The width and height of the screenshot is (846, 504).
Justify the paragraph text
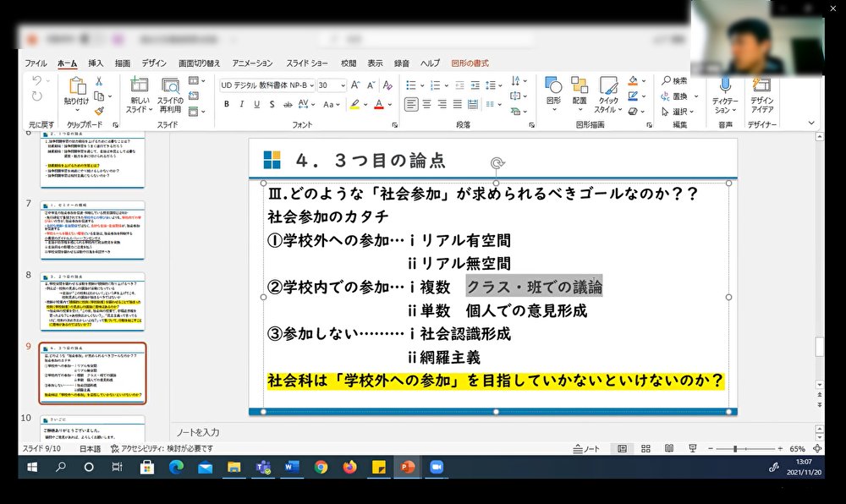(x=458, y=104)
